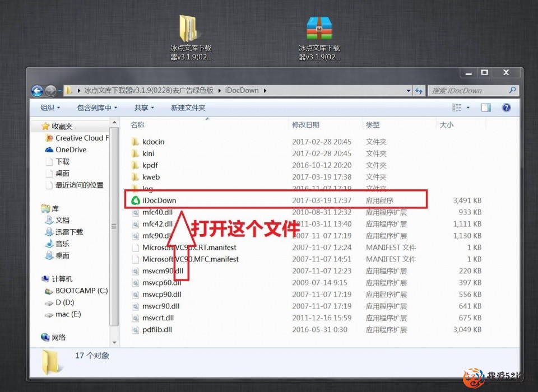Open the 组织 dropdown menu
This screenshot has width=538, height=392.
pyautogui.click(x=50, y=108)
